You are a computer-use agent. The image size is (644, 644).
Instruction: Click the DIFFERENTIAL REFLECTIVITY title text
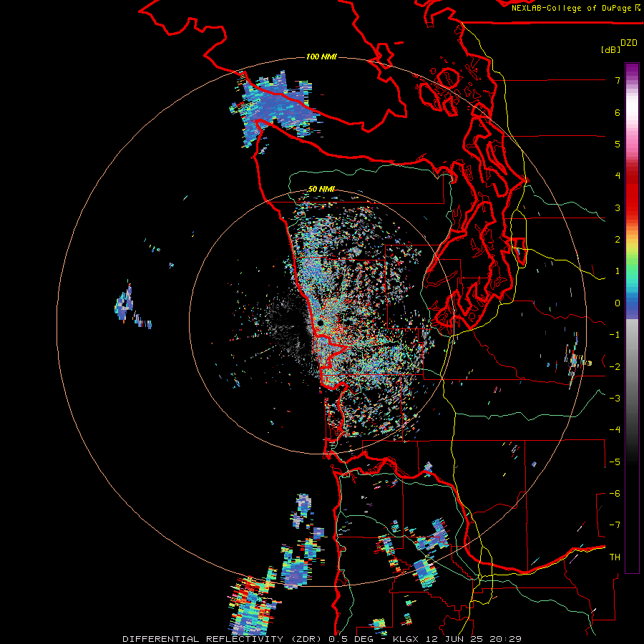click(x=203, y=639)
